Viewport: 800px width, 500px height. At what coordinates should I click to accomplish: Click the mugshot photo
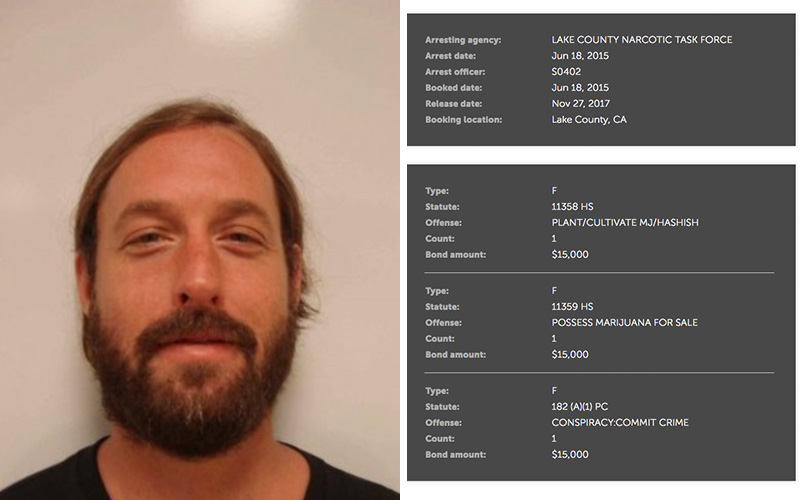[x=199, y=250]
